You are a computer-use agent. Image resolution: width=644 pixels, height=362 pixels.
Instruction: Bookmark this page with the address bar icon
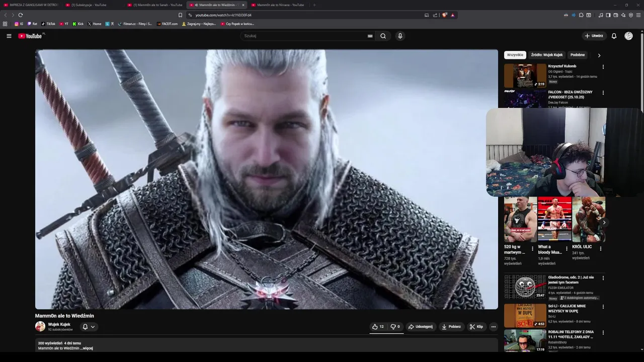click(180, 15)
